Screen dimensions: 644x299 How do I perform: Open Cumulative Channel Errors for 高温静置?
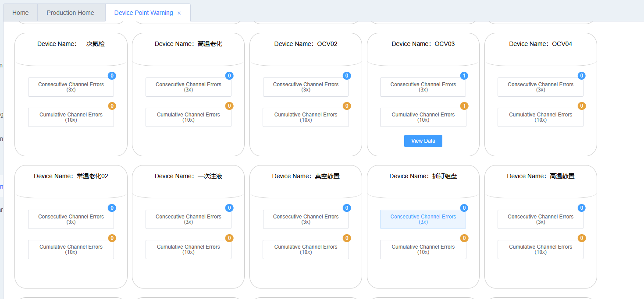tap(541, 250)
